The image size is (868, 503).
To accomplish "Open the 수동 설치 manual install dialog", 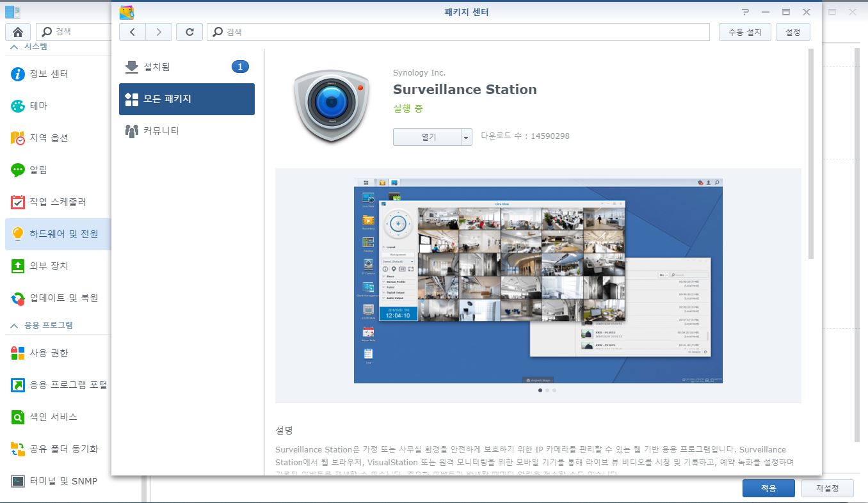I will (x=745, y=32).
